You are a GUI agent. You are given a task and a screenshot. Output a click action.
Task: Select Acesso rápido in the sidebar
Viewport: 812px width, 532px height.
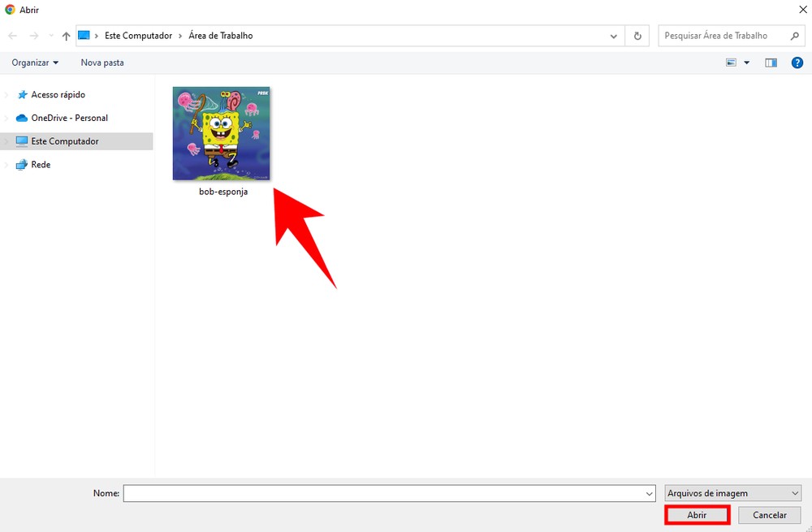pyautogui.click(x=58, y=95)
